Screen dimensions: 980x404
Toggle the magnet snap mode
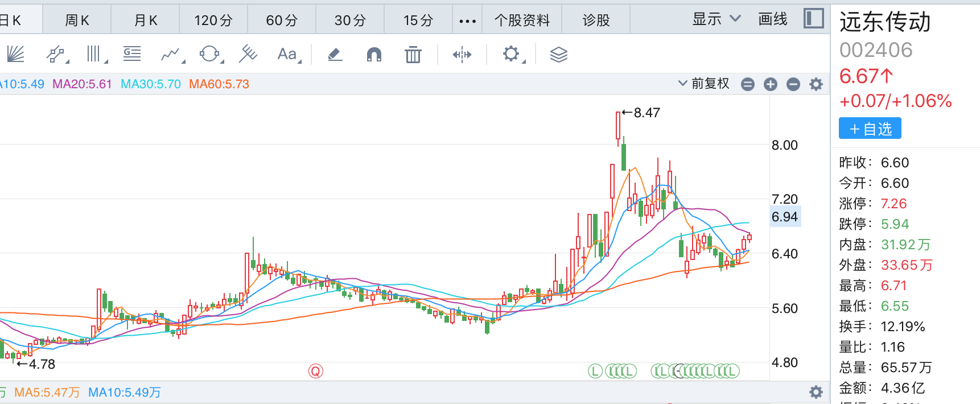point(374,55)
